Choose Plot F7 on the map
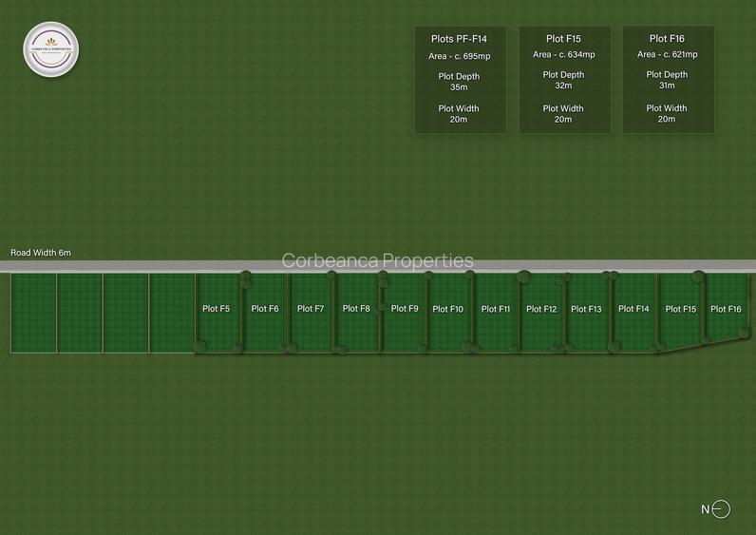Viewport: 756px width, 535px height. pos(311,309)
